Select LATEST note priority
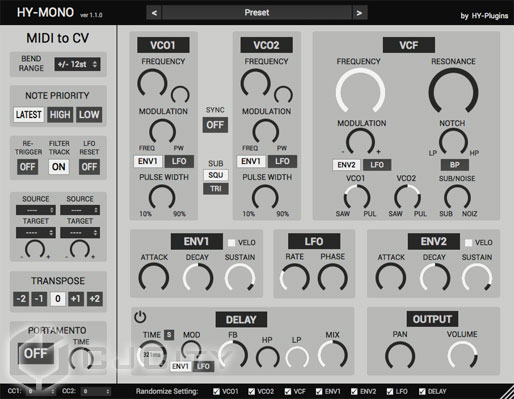 (x=29, y=115)
